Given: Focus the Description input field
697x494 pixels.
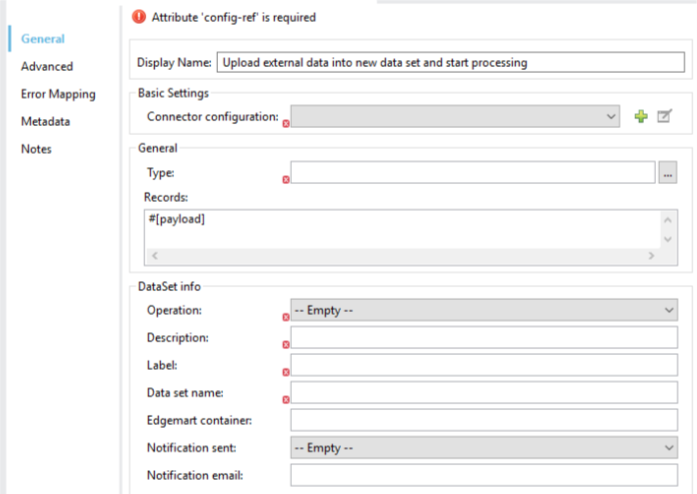Looking at the screenshot, I should point(484,338).
